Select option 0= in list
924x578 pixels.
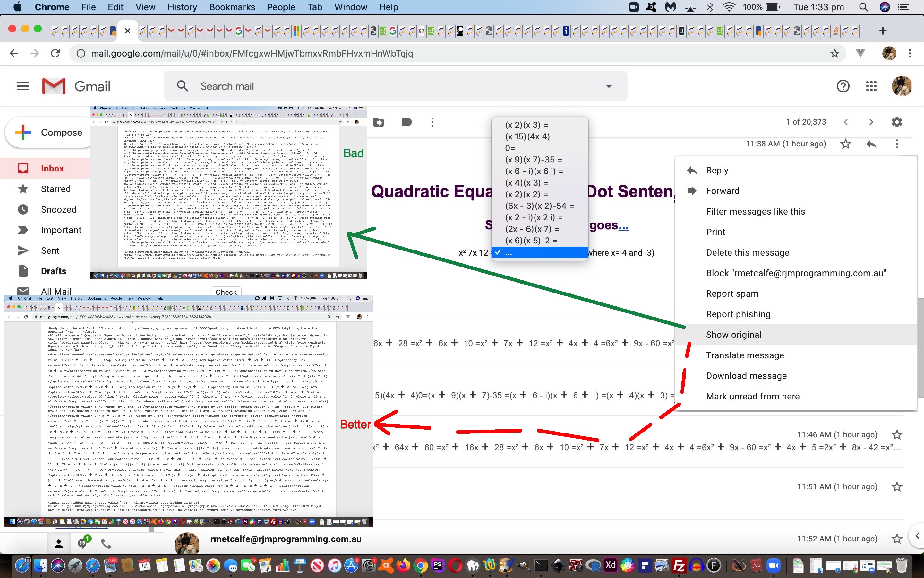[x=540, y=148]
